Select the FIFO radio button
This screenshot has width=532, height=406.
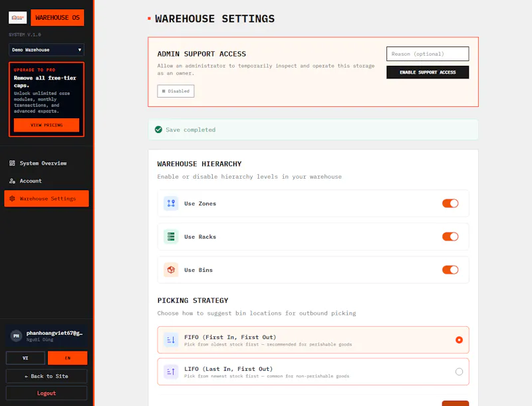pos(459,340)
